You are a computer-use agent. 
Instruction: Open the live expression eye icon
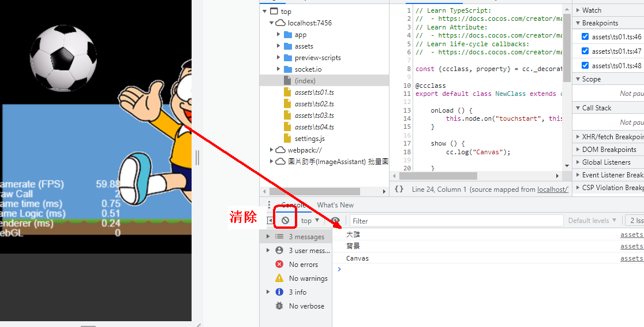tap(336, 221)
